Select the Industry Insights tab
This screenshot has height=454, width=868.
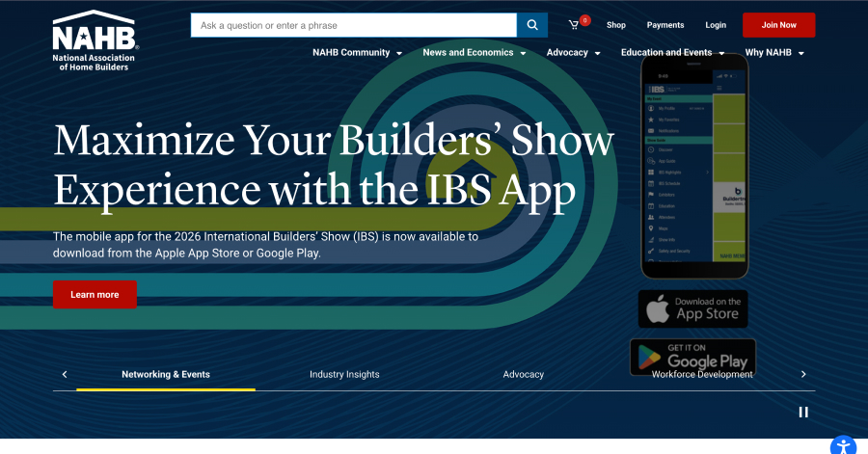(344, 374)
